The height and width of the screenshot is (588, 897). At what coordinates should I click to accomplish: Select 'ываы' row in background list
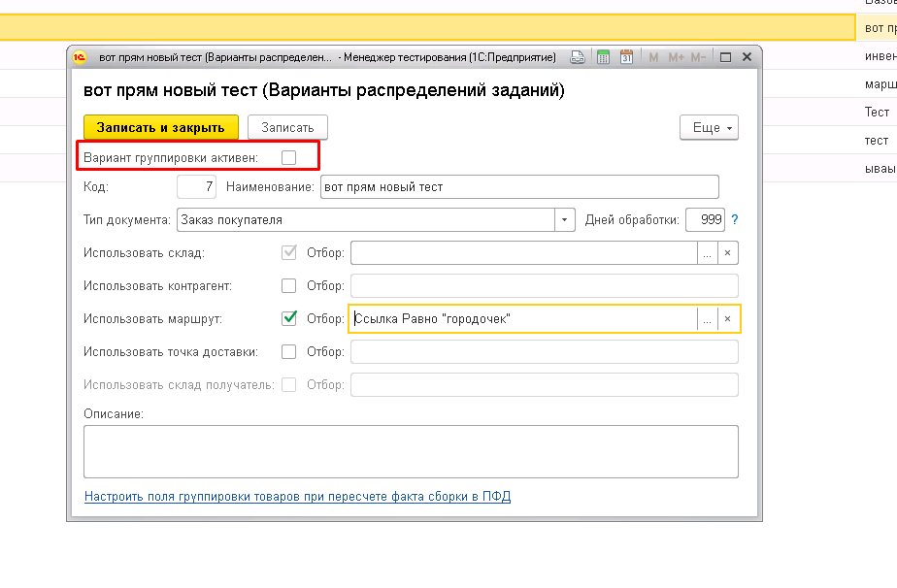(880, 169)
